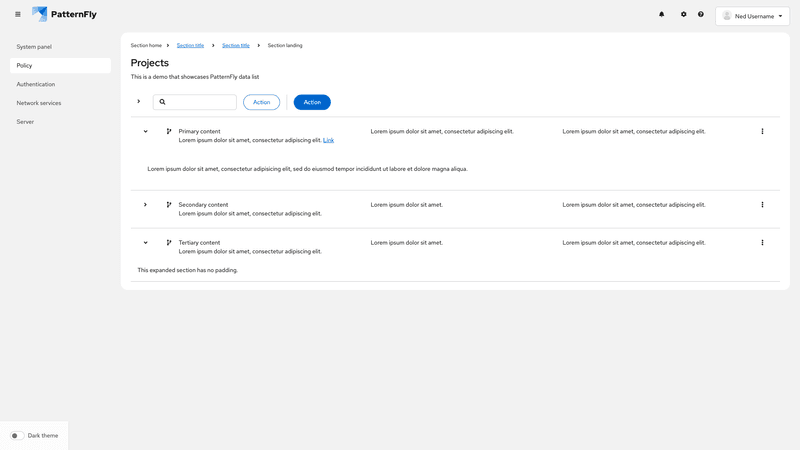
Task: Open kebab menu for Primary content row
Action: tap(762, 131)
